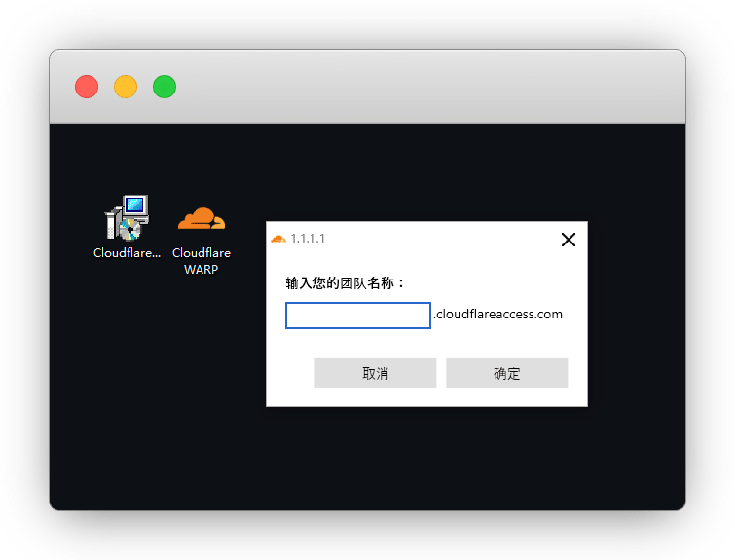Close the 1.1.1.1 dialog with the X

569,240
